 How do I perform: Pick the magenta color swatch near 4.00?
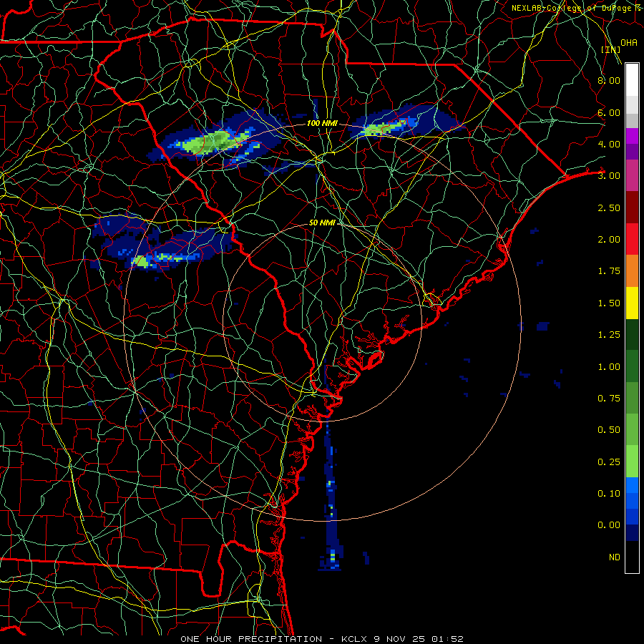632,137
